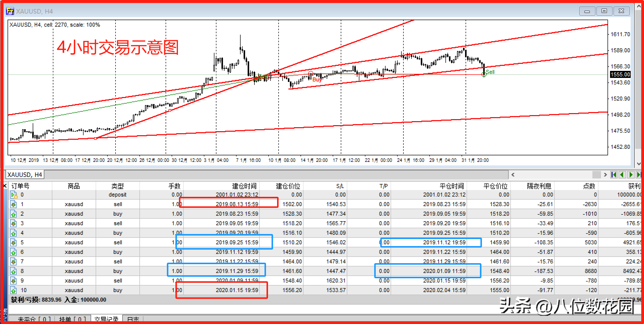Click stop loss value 1620.31
The width and height of the screenshot is (644, 324).
coord(336,281)
